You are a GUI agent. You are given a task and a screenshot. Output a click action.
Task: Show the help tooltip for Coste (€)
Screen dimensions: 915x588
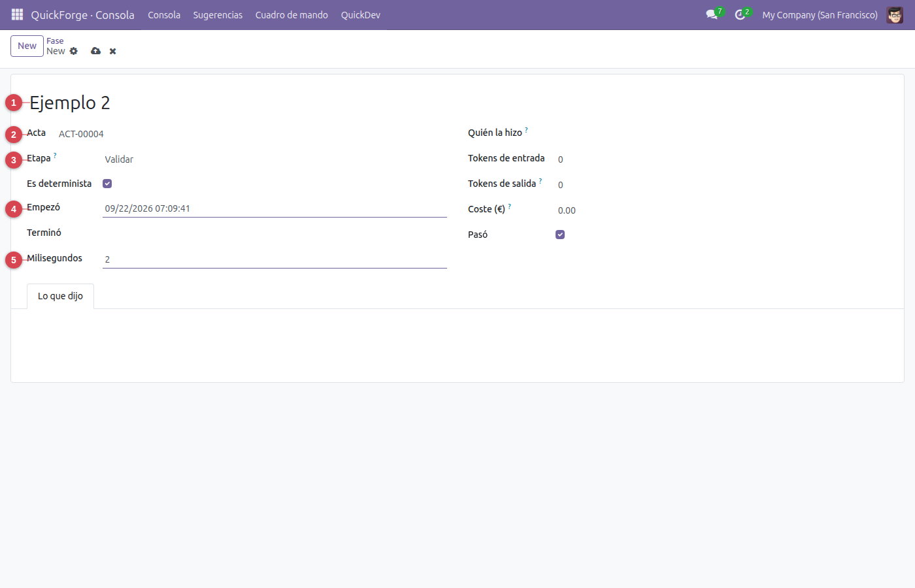(x=510, y=206)
